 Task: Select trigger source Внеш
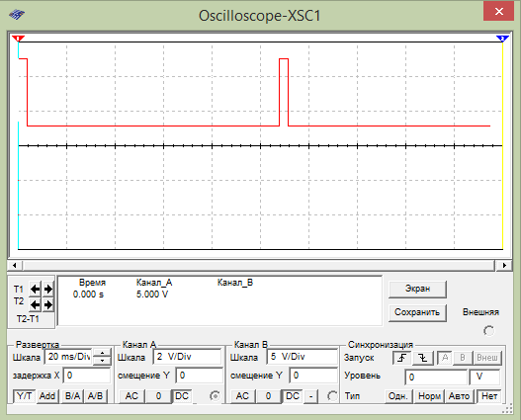click(487, 358)
